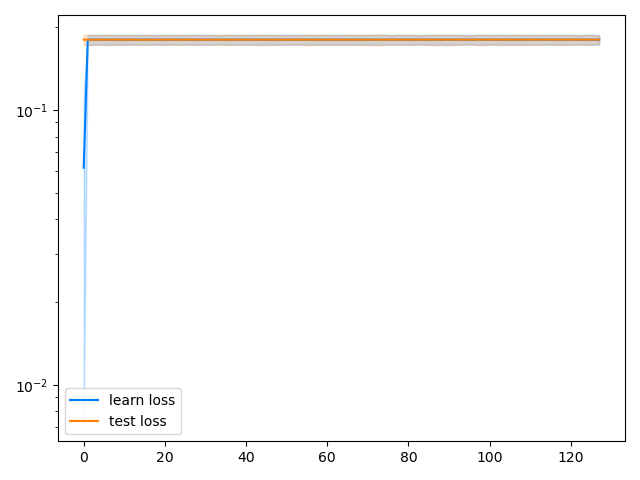Screen dimensions: 640x480
Task: Click the 'learn loss' legend label
Action: click(x=142, y=400)
